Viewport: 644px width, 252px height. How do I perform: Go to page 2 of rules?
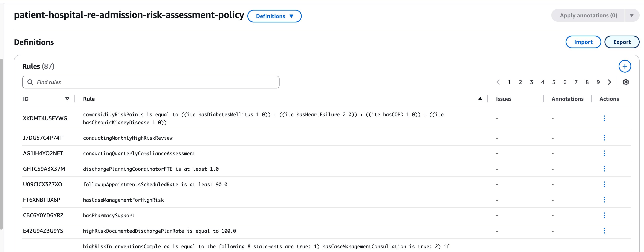[x=520, y=82]
